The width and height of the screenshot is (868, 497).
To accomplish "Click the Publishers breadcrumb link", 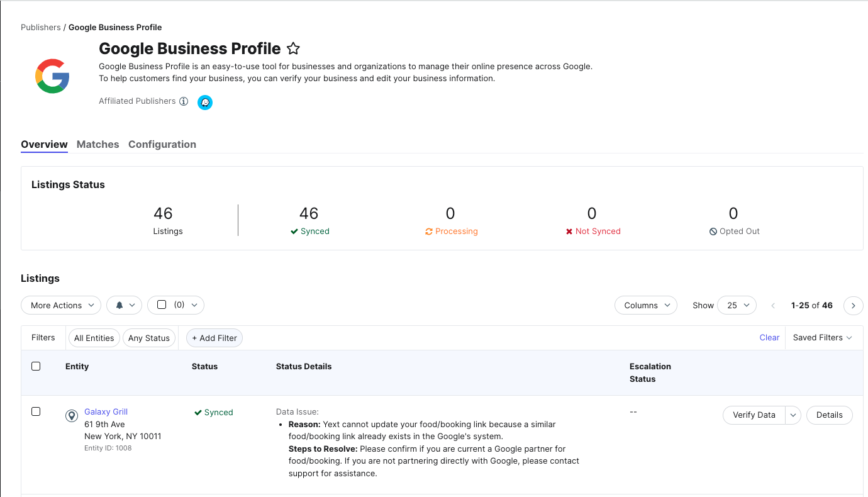I will [x=41, y=27].
